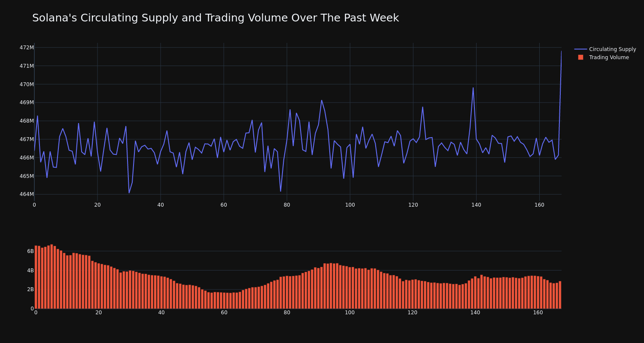Select the 472M y-axis label
644x343 pixels.
click(27, 48)
